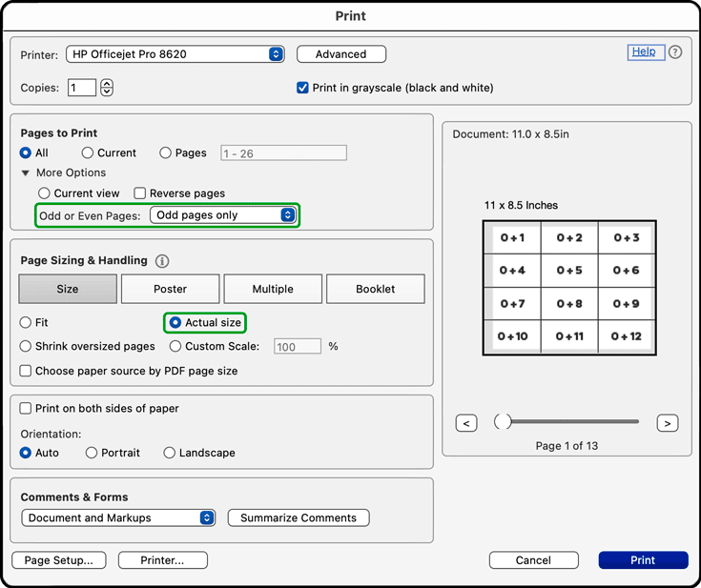Open the Printer dropdown HP Officejet Pro 8620
The image size is (701, 588).
175,54
